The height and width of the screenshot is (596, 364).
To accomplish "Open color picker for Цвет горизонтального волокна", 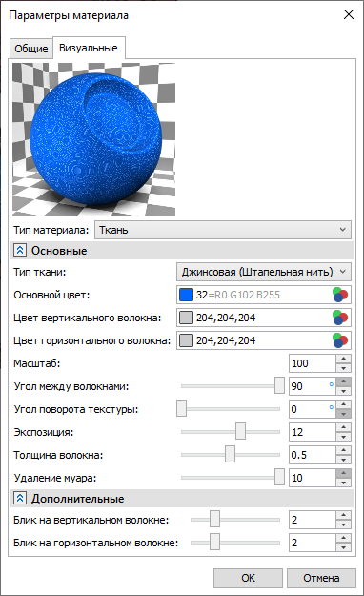I will [340, 340].
